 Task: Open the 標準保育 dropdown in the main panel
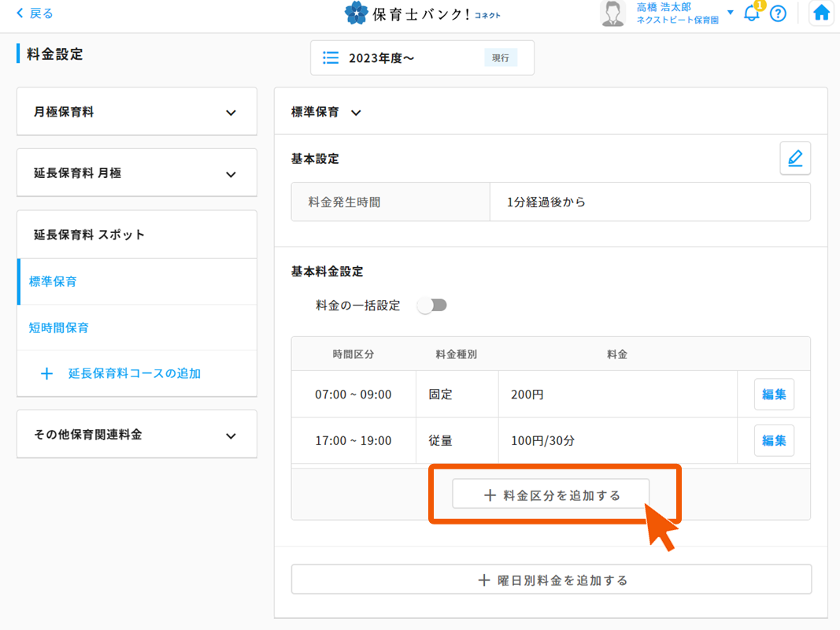click(x=356, y=113)
